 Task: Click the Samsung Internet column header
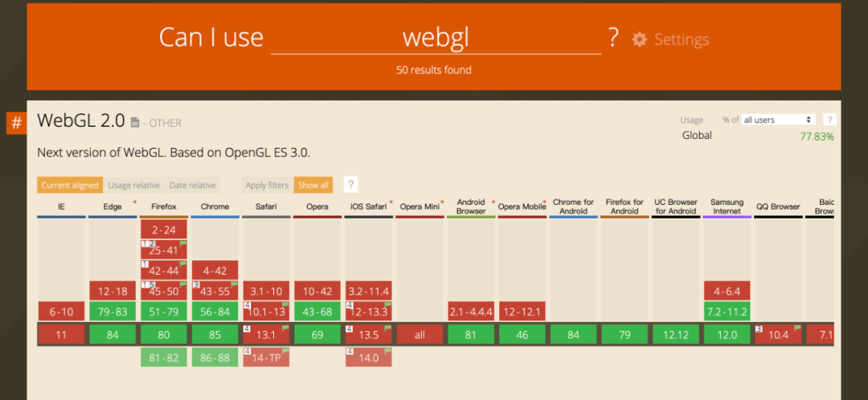pyautogui.click(x=727, y=207)
